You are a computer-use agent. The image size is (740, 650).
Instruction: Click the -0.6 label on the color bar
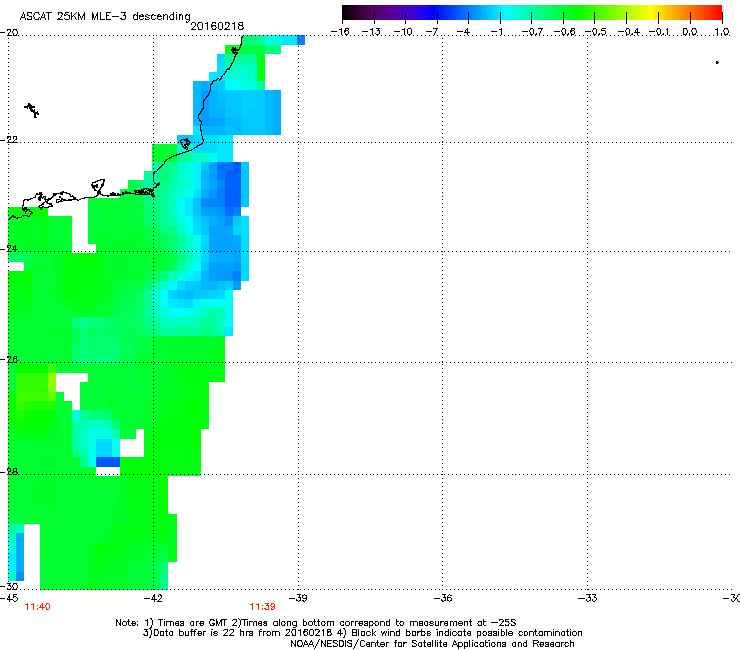(x=564, y=32)
